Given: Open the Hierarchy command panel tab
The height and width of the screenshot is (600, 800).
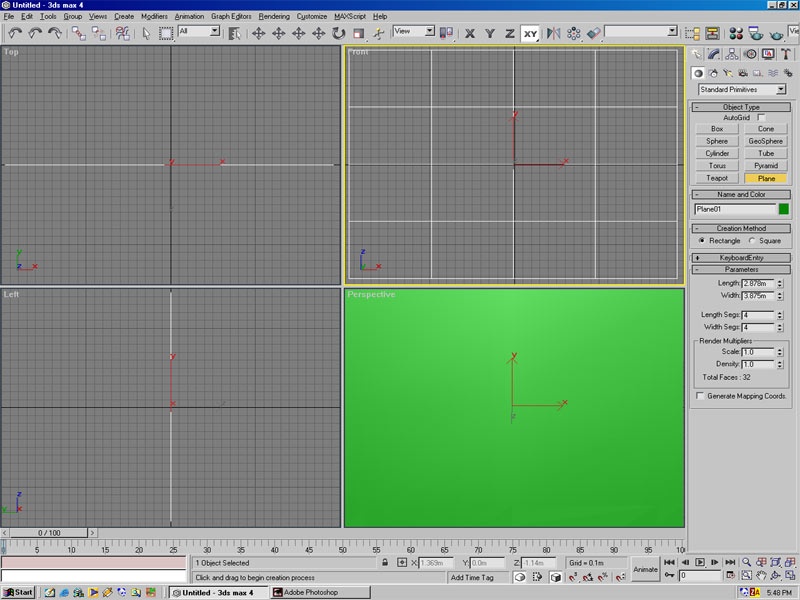Looking at the screenshot, I should [731, 54].
